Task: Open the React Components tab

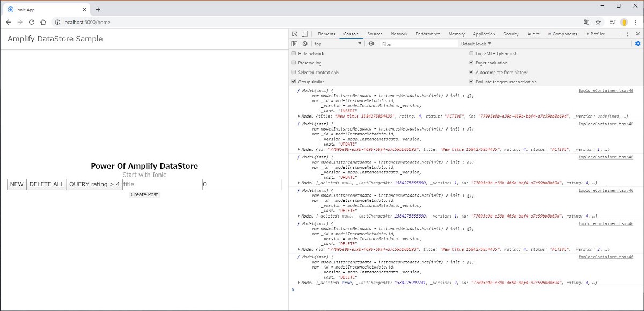Action: tap(563, 34)
